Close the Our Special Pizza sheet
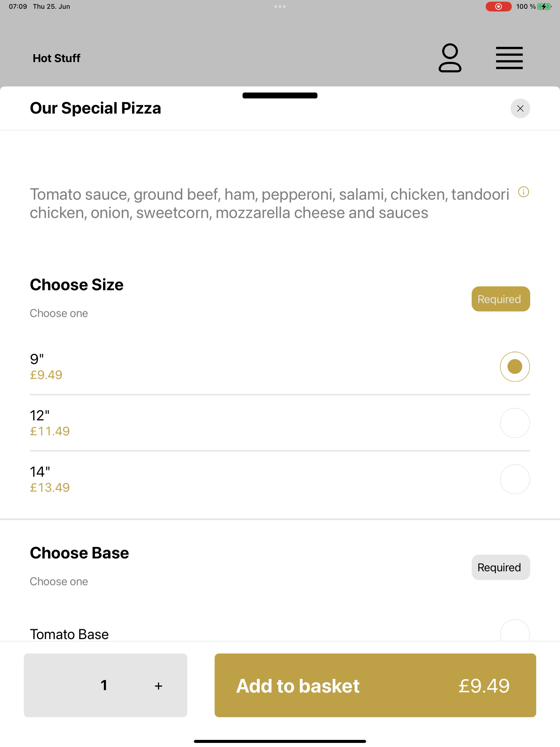This screenshot has height=747, width=560. (x=520, y=108)
